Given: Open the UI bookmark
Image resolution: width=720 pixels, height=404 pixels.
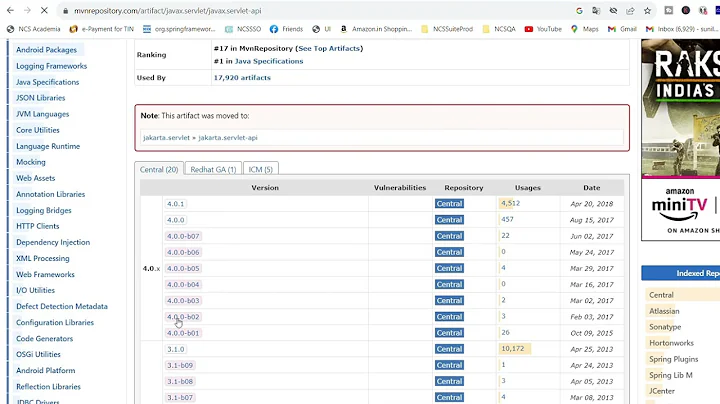Looking at the screenshot, I should (x=321, y=29).
